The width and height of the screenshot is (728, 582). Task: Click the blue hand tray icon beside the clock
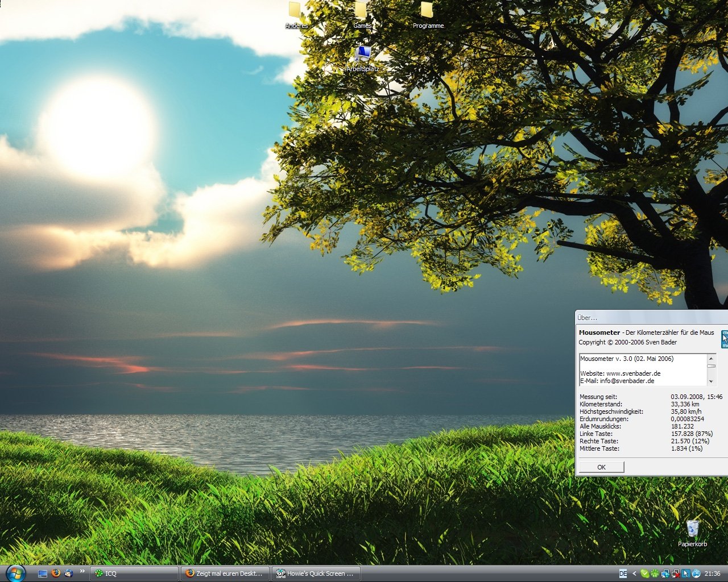coord(696,573)
